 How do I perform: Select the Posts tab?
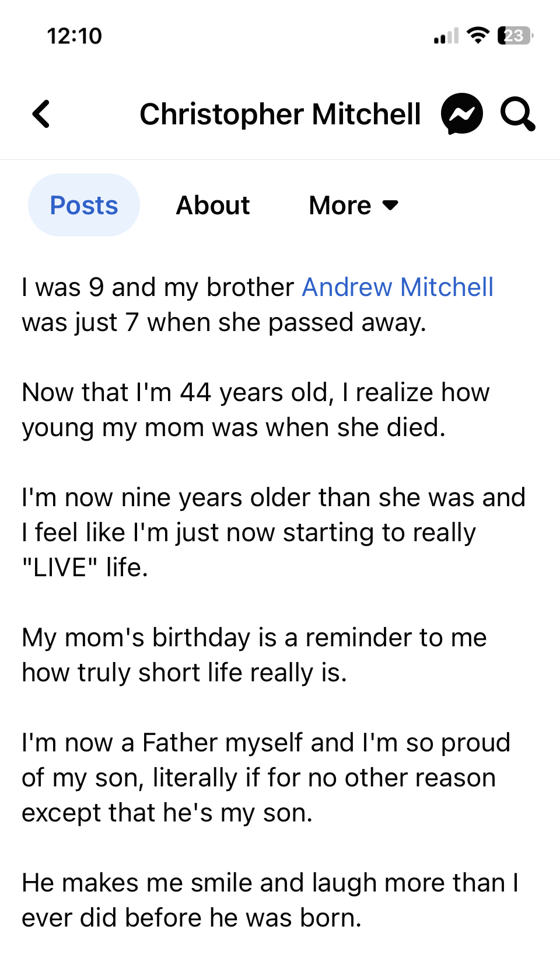(x=84, y=205)
